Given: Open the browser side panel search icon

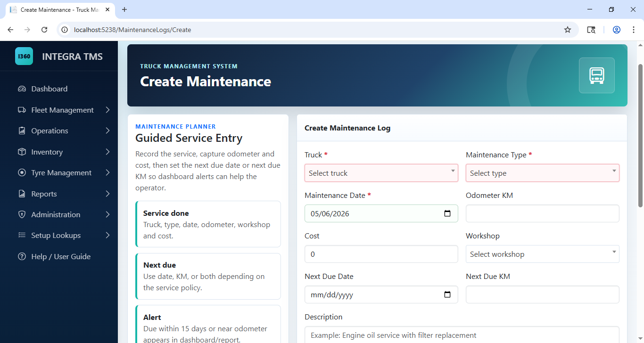Looking at the screenshot, I should tap(591, 30).
